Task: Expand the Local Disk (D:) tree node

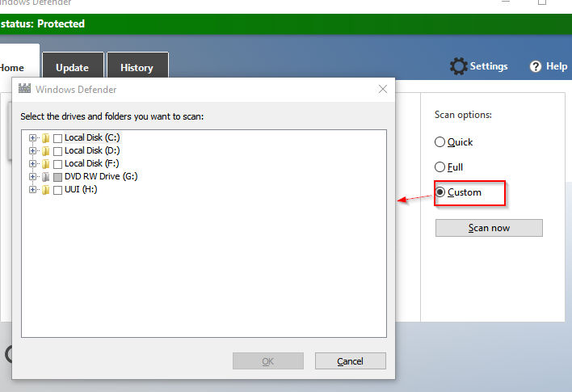Action: coord(33,151)
